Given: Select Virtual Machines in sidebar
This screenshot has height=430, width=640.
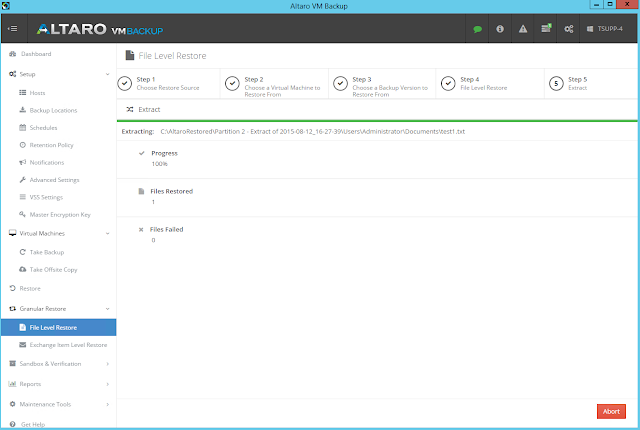Looking at the screenshot, I should 42,233.
